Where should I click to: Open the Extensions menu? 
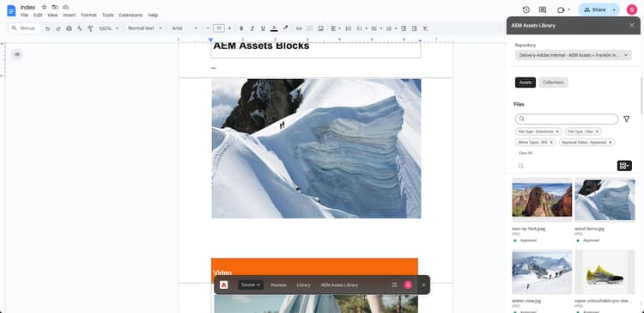pos(131,15)
